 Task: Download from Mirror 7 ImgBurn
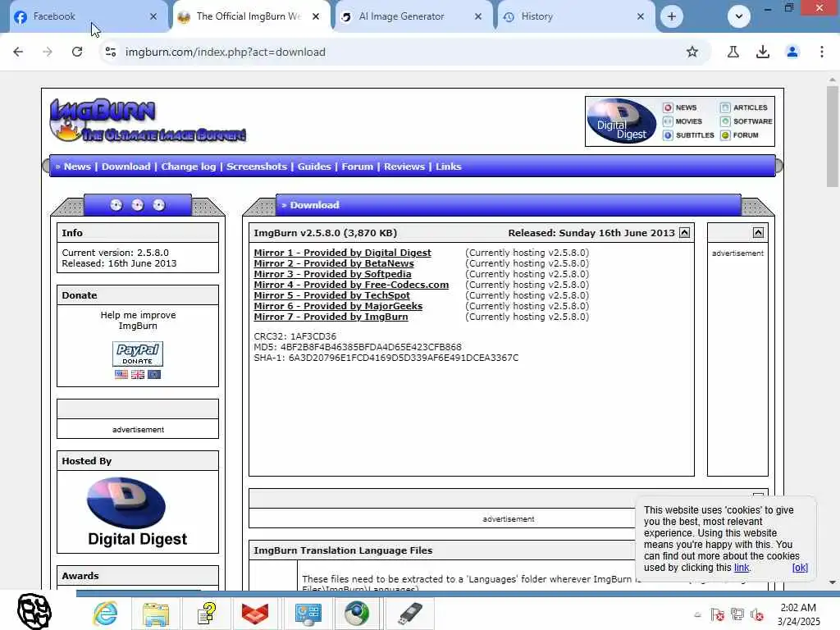tap(331, 317)
